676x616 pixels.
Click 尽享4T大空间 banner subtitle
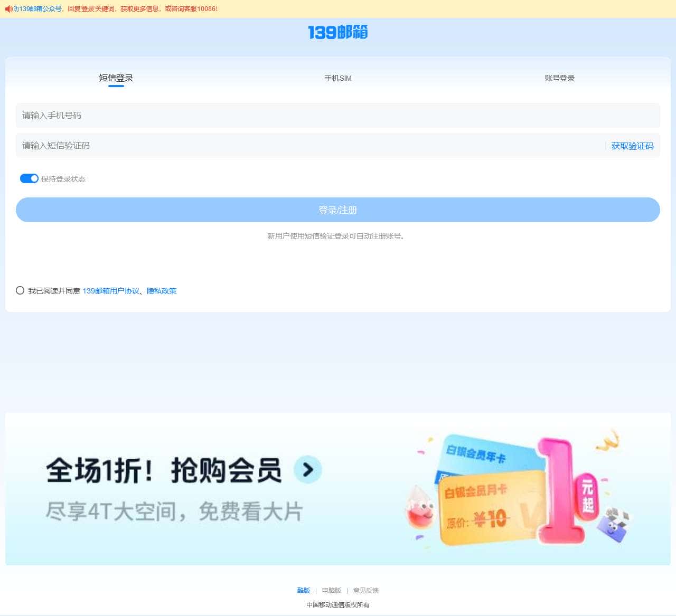point(174,511)
